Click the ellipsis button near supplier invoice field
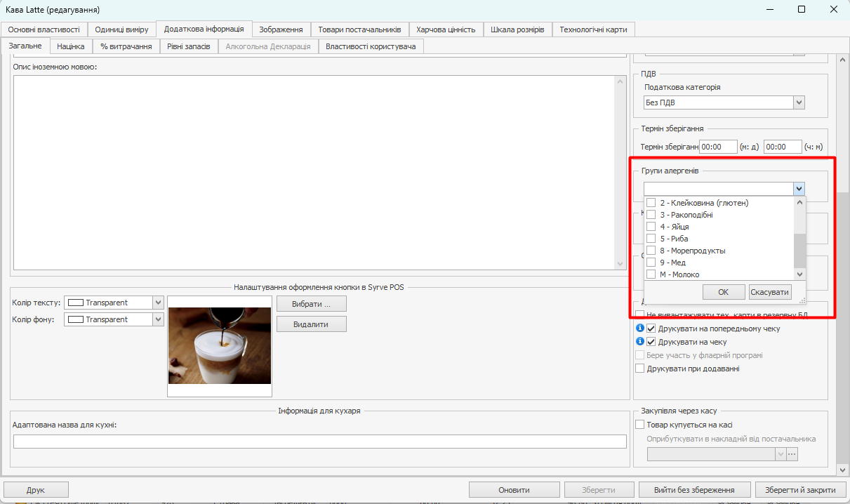Image resolution: width=850 pixels, height=504 pixels. coord(792,454)
